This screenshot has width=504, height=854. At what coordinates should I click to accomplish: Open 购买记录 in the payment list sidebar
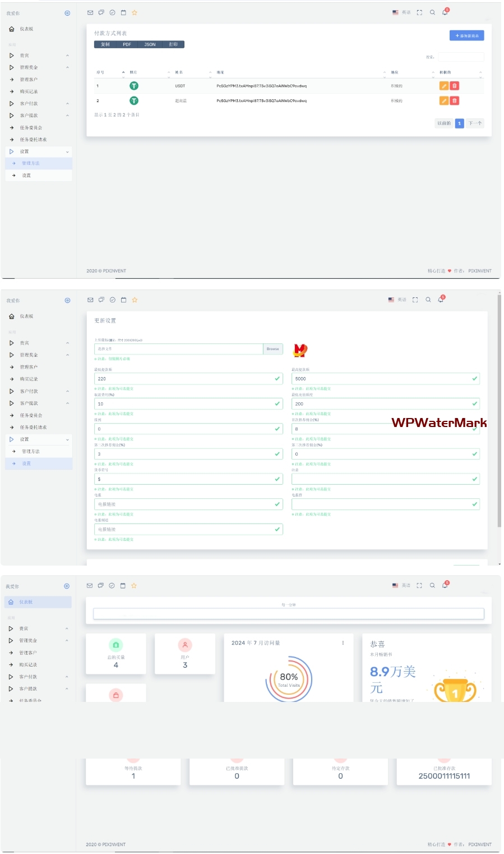point(29,91)
